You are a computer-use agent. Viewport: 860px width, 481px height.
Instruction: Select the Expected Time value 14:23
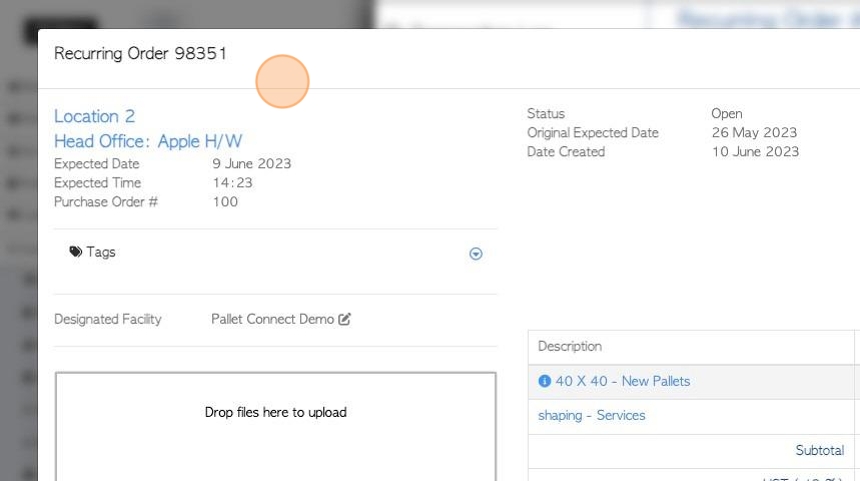[x=233, y=183]
